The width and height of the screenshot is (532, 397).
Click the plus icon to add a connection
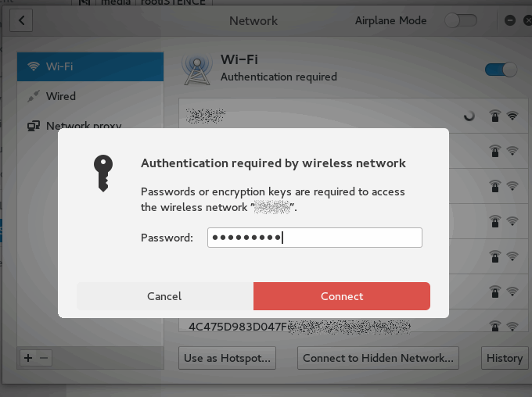point(28,357)
